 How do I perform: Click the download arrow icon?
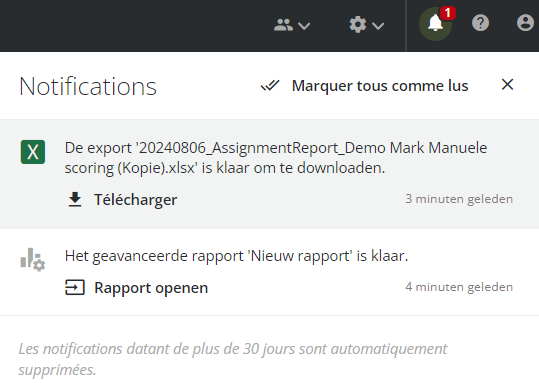point(75,200)
